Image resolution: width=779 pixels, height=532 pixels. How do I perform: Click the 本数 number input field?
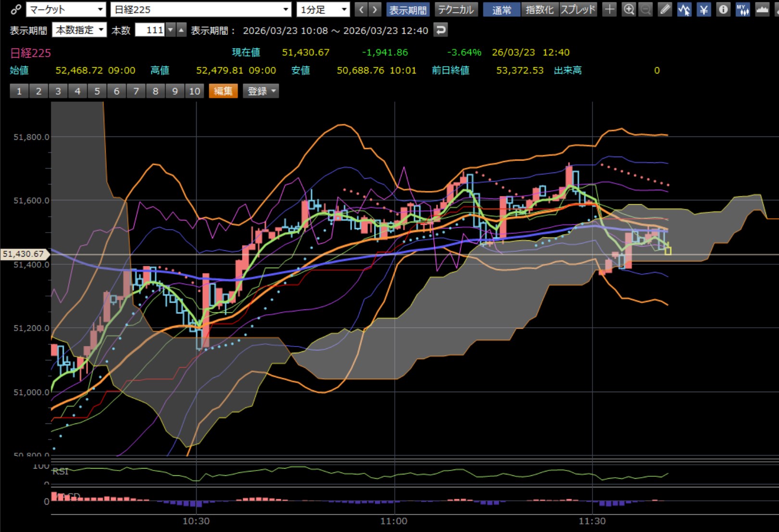pos(150,30)
